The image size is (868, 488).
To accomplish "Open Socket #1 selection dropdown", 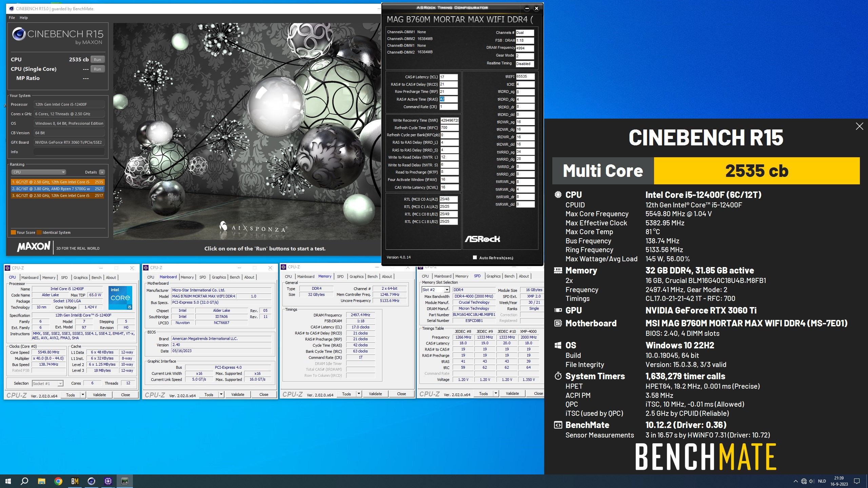I will [x=47, y=383].
